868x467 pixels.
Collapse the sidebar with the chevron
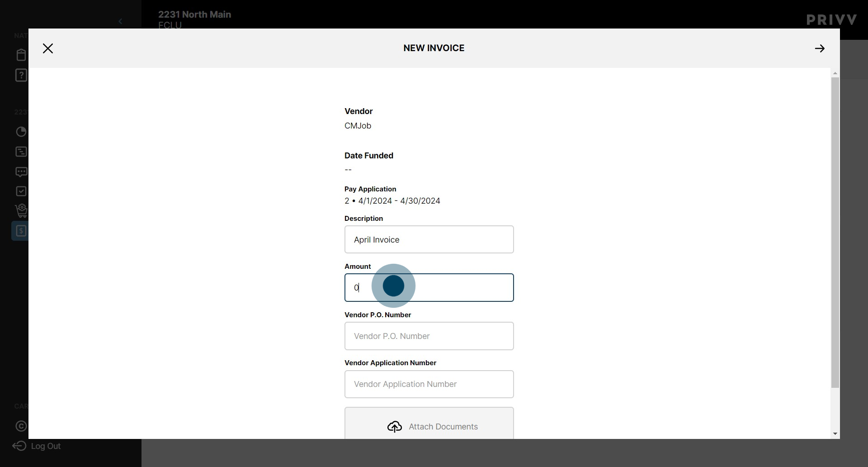(120, 21)
